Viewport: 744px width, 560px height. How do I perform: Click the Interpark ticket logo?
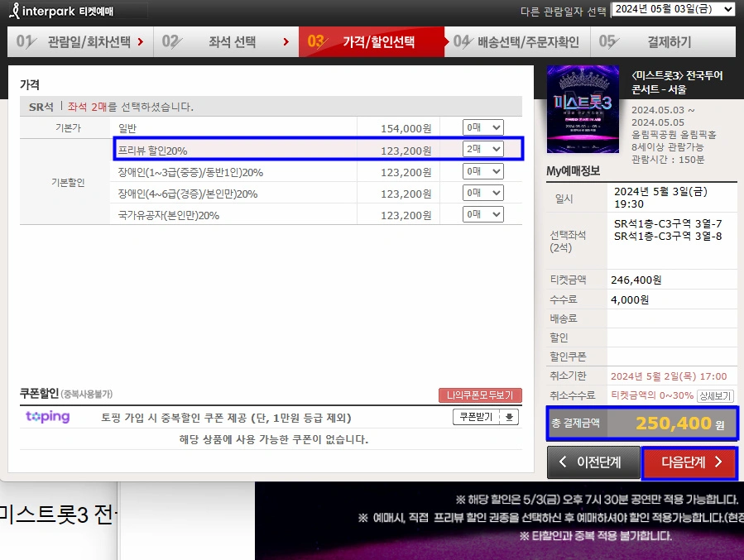point(62,11)
